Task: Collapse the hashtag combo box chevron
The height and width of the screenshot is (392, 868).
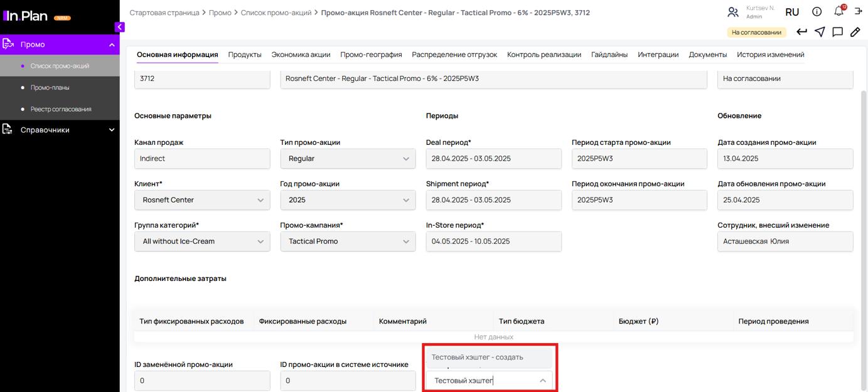Action: [543, 381]
